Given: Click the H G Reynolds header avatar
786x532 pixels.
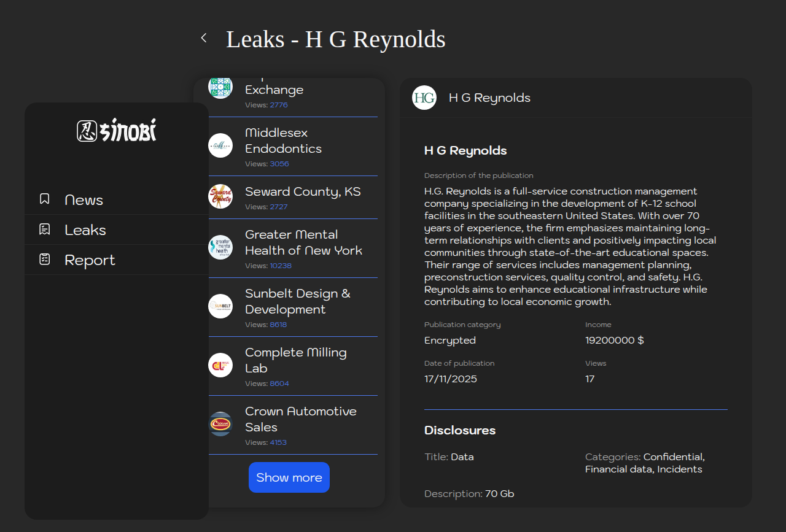Looking at the screenshot, I should (424, 98).
